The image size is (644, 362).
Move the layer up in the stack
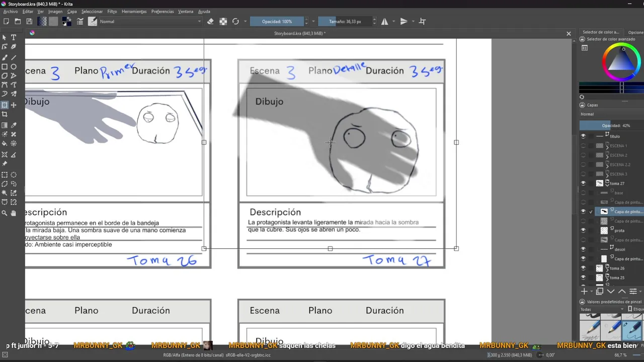[x=622, y=292]
